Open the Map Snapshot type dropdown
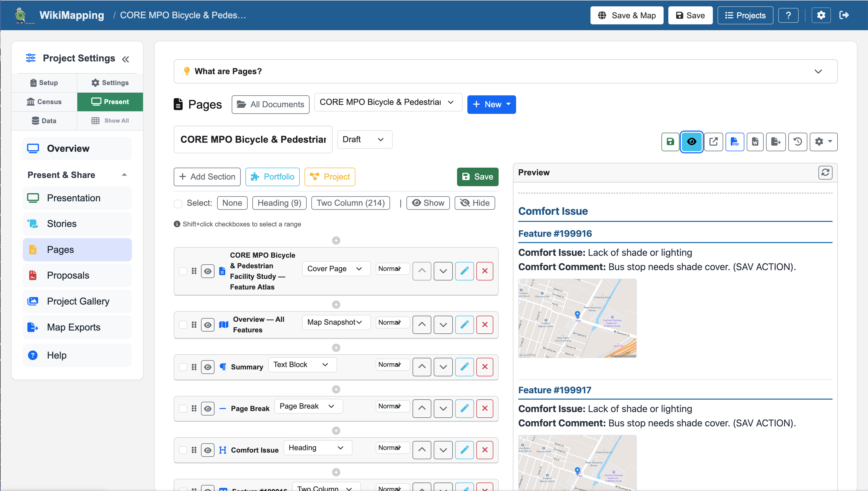The image size is (868, 491). (x=335, y=322)
